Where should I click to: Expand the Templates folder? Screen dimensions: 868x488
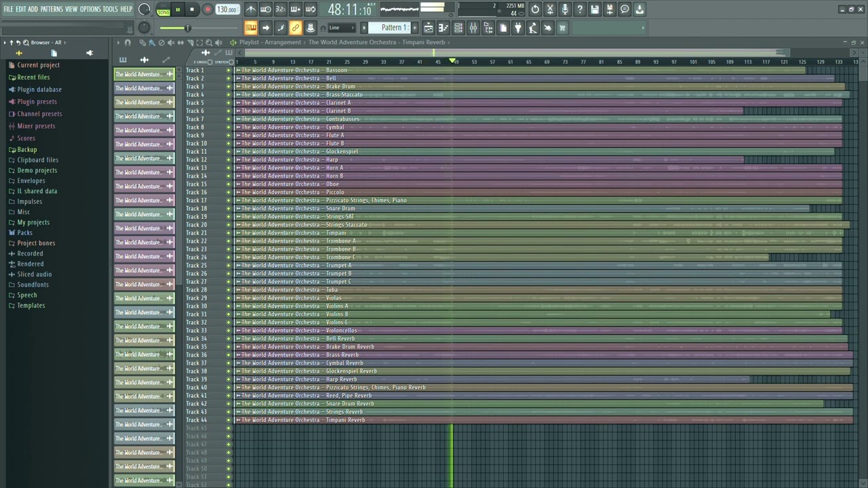tap(31, 306)
